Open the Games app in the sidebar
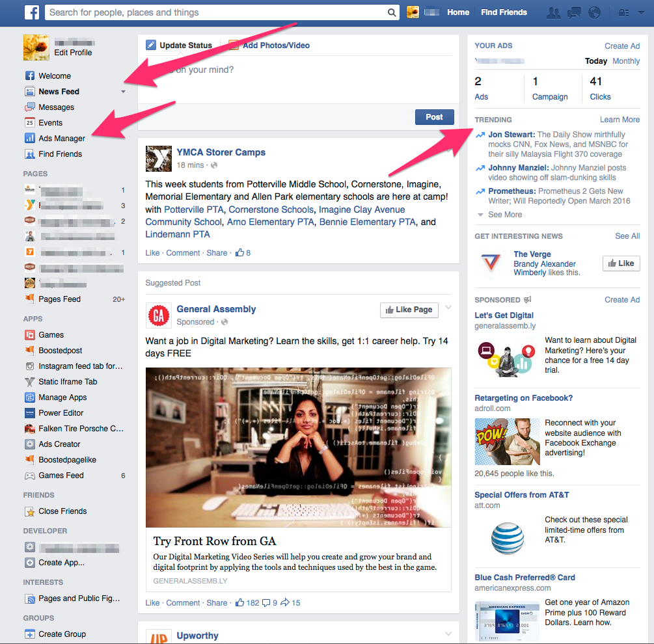Image resolution: width=654 pixels, height=644 pixels. [x=46, y=334]
